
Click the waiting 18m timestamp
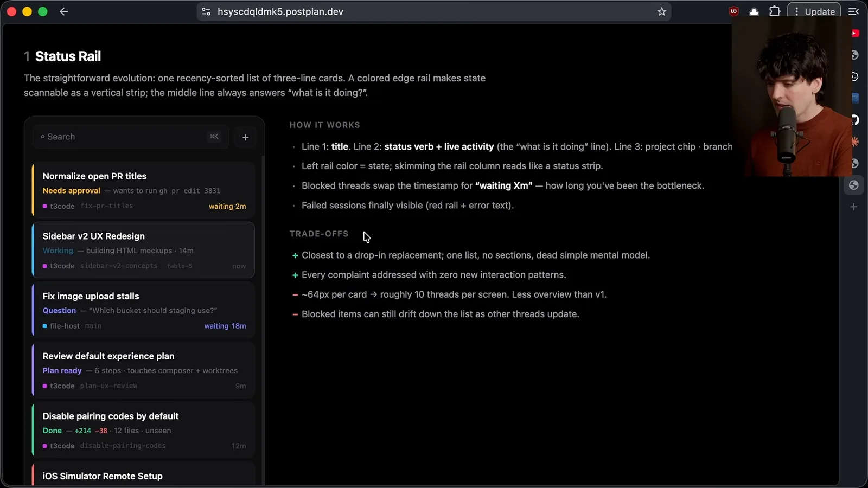click(x=225, y=326)
